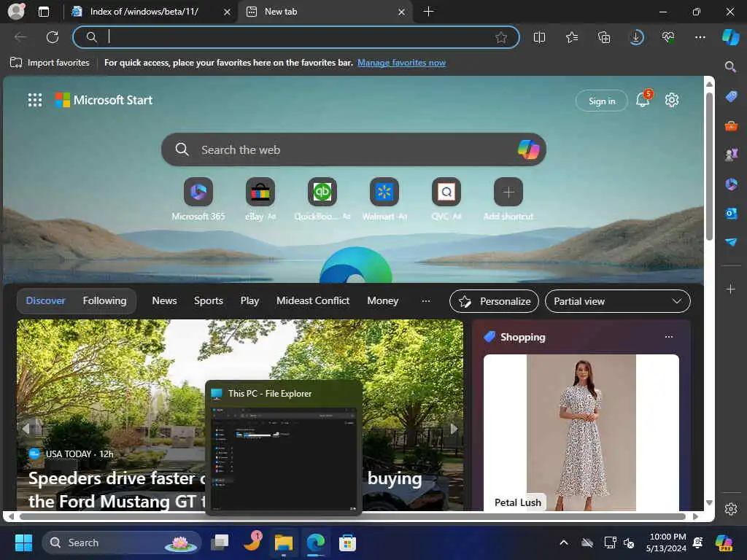Open the Microsoft Start app launcher grid
The image size is (747, 560).
pyautogui.click(x=35, y=100)
